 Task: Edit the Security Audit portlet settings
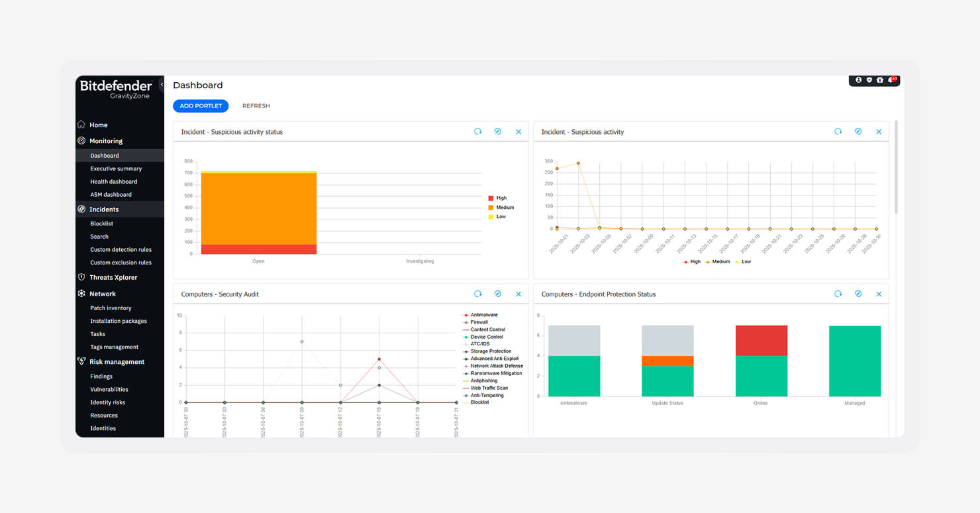click(498, 294)
